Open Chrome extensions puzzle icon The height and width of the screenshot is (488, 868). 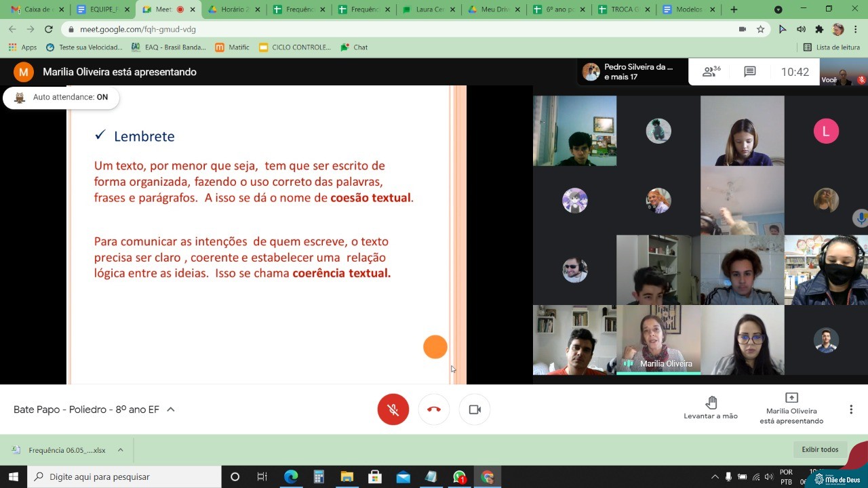819,29
